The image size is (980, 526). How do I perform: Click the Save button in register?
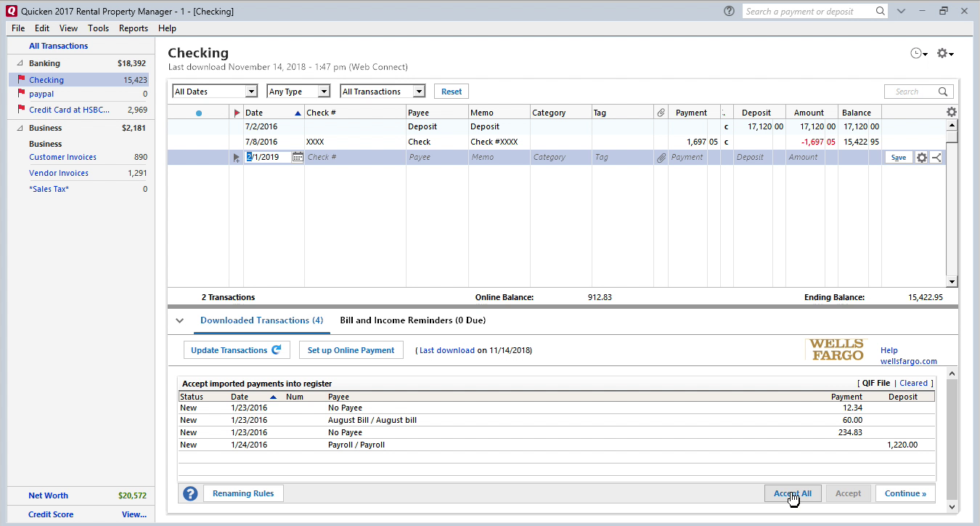[899, 157]
